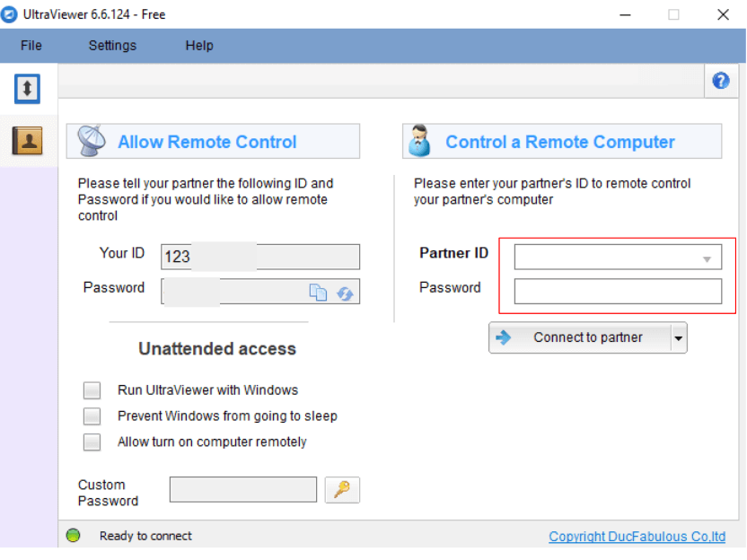Open the contacts address book icon
The height and width of the screenshot is (560, 747).
click(x=28, y=140)
